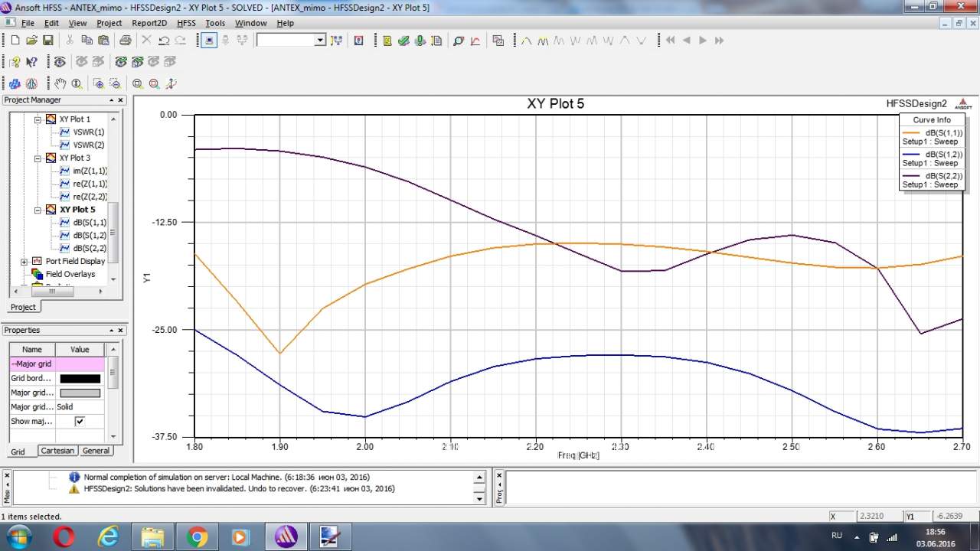This screenshot has height=551, width=980.
Task: Open Opera browser from taskbar
Action: [x=64, y=536]
